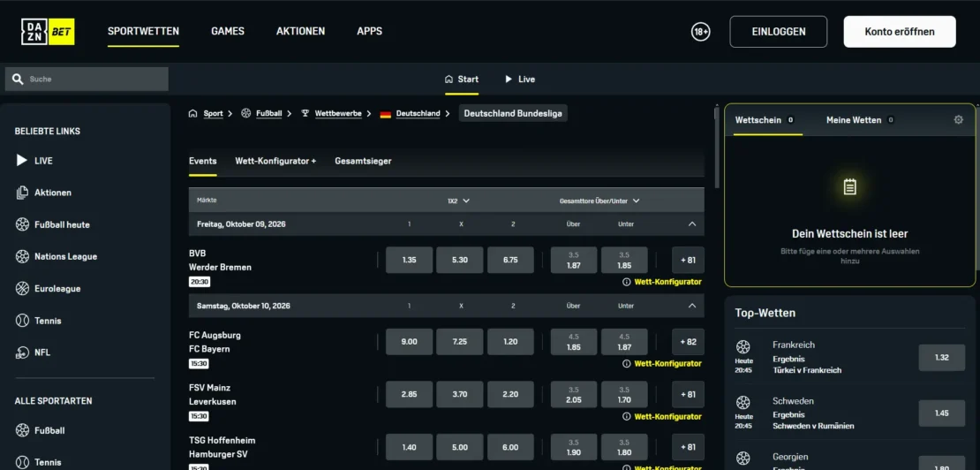The width and height of the screenshot is (980, 470).
Task: Open the AKTIONEN menu
Action: tap(301, 31)
